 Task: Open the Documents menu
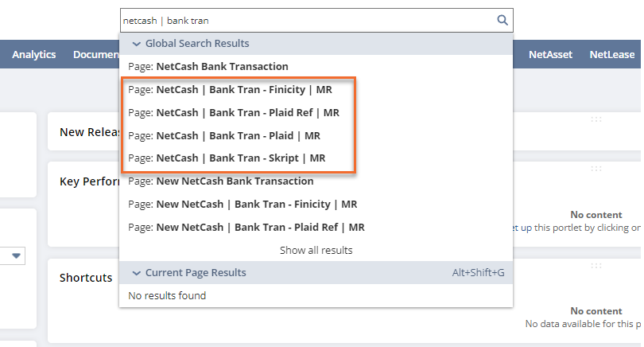[x=96, y=54]
